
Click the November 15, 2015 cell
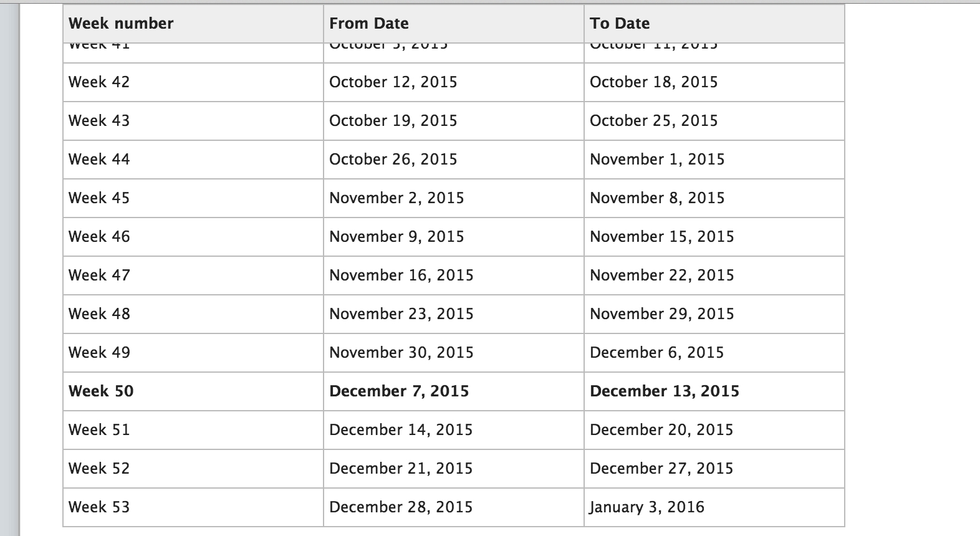tap(714, 237)
